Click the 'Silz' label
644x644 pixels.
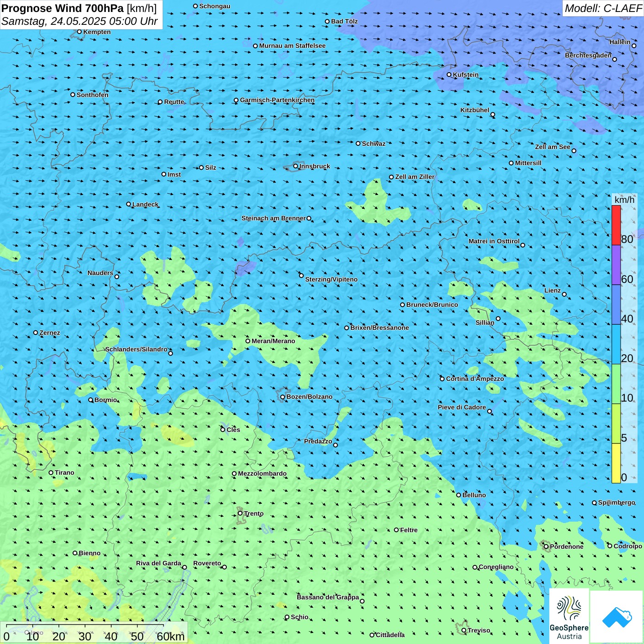(211, 167)
